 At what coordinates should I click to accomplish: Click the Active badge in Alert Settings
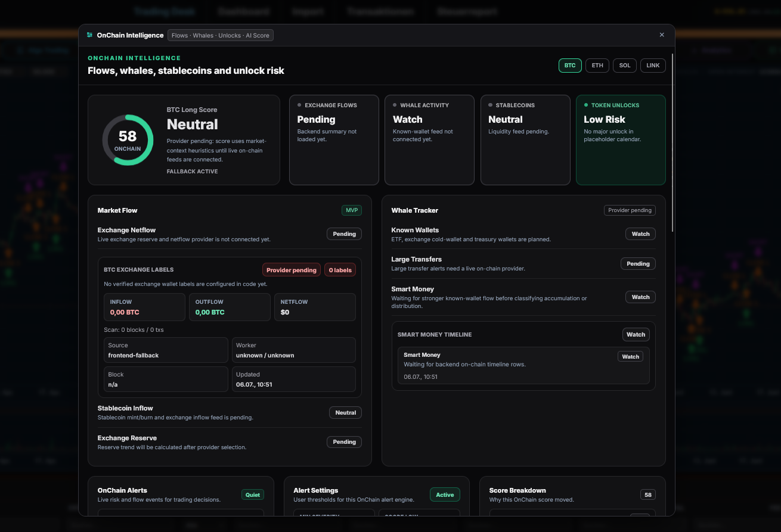445,494
